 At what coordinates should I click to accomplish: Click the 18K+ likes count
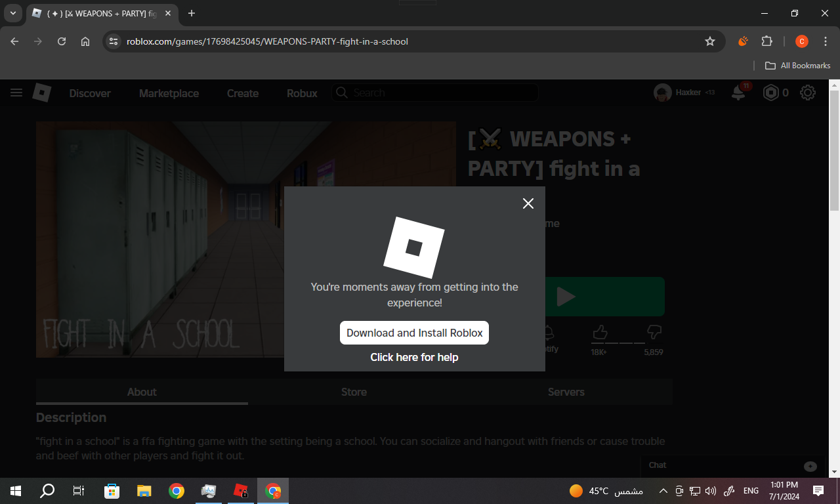point(599,352)
